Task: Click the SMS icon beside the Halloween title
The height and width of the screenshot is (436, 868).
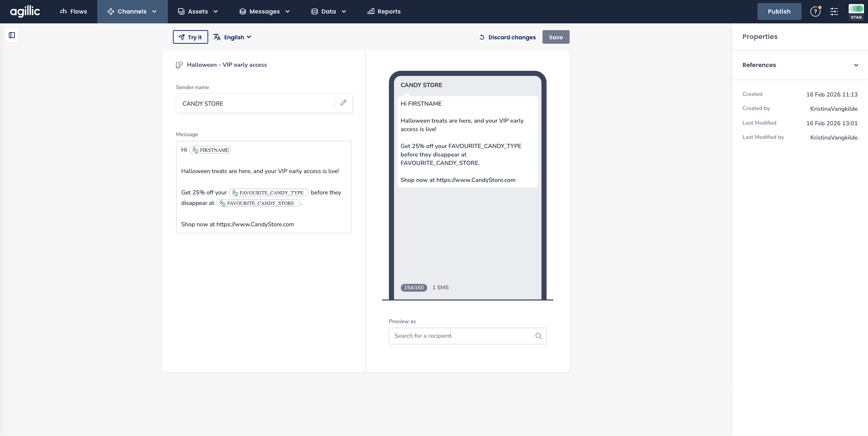Action: (179, 65)
